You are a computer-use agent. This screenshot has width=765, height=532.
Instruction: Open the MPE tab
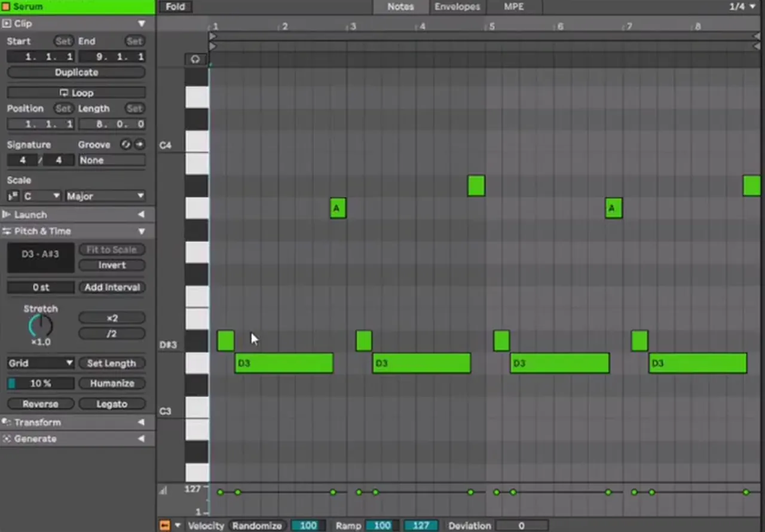[514, 7]
